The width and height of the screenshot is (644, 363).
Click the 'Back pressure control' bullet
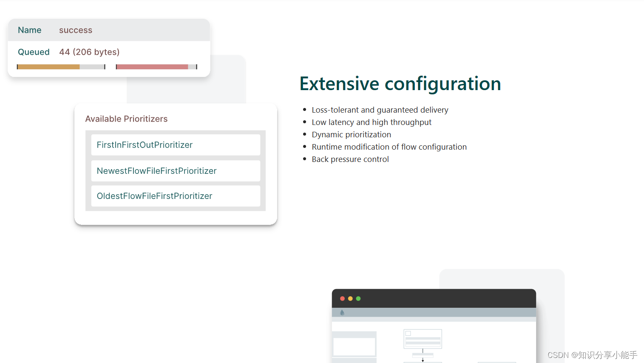coord(350,159)
